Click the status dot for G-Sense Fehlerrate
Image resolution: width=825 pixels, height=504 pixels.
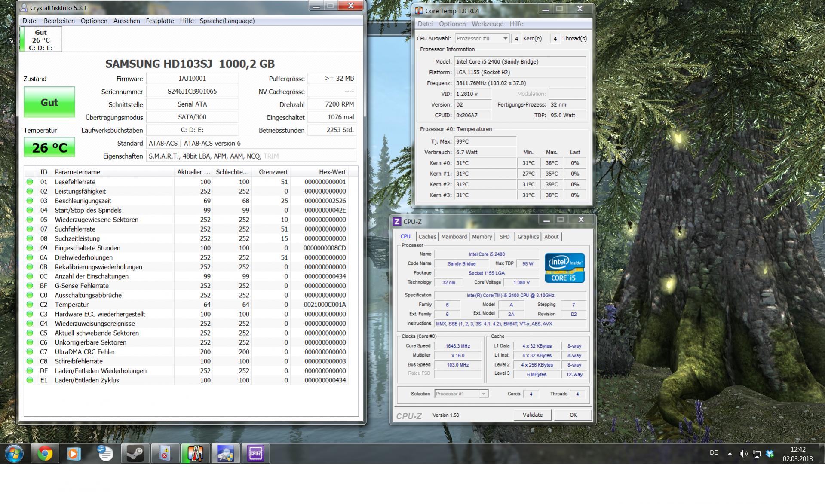coord(30,286)
